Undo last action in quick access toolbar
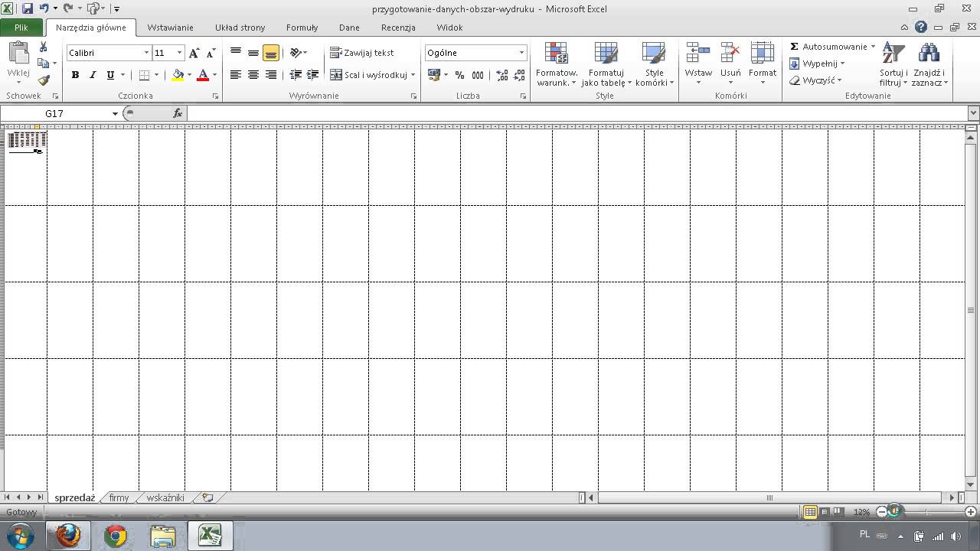Image resolution: width=980 pixels, height=551 pixels. click(x=44, y=9)
